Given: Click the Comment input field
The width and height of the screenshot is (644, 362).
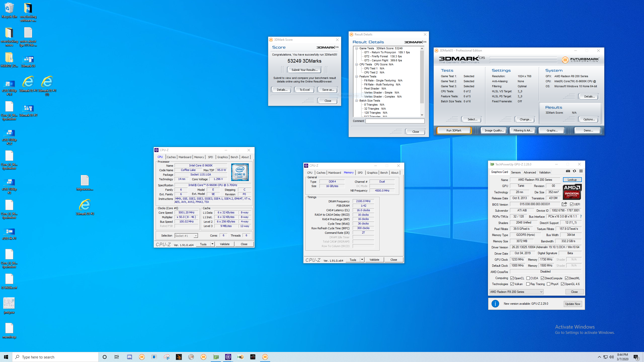Looking at the screenshot, I should pyautogui.click(x=395, y=121).
